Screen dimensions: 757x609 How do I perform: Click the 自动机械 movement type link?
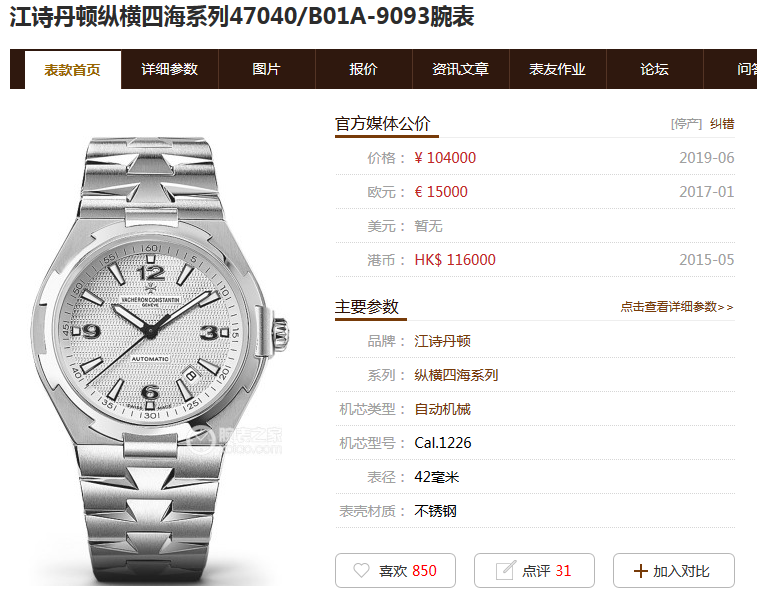[442, 409]
